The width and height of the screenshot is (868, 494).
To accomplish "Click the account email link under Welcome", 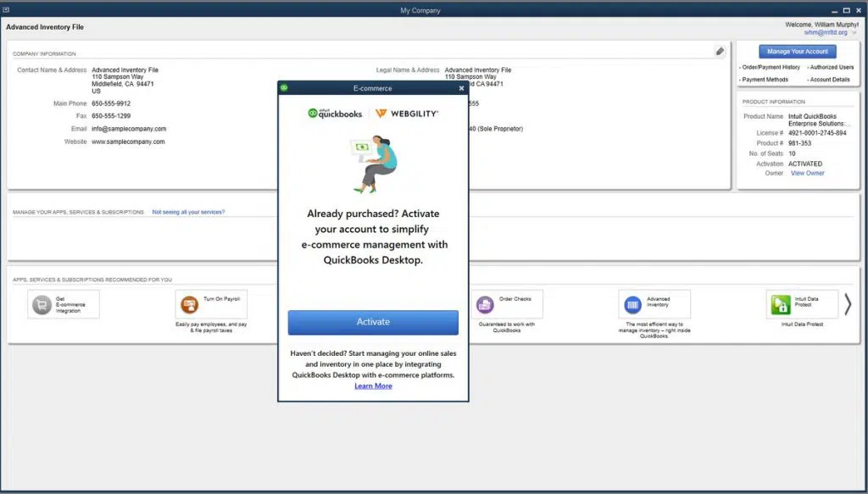I will (826, 33).
